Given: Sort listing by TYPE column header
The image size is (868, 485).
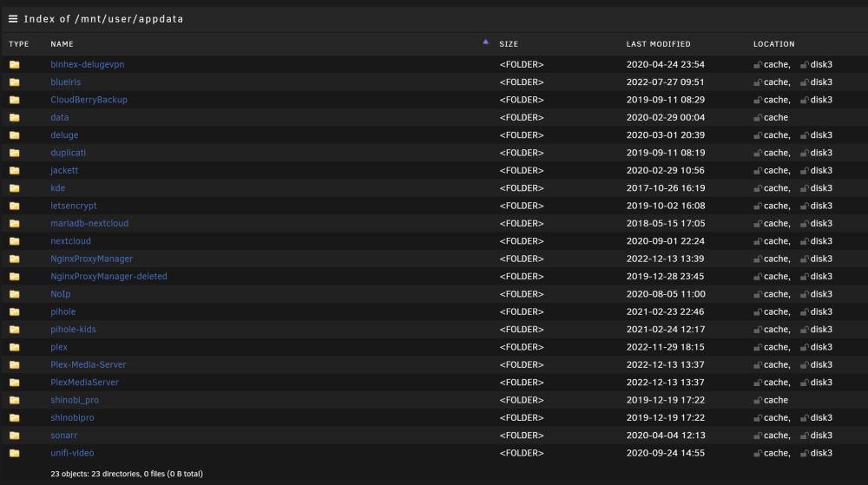Looking at the screenshot, I should click(x=19, y=44).
